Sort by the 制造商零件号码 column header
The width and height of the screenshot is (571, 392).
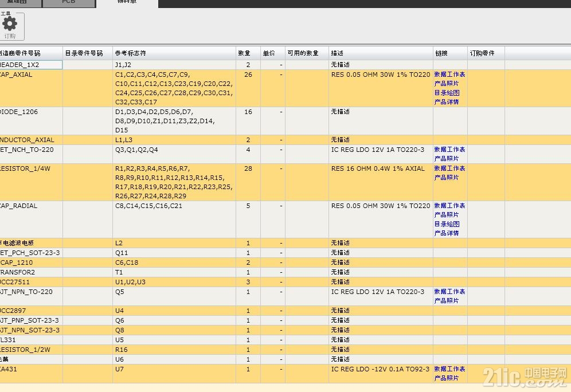click(31, 53)
